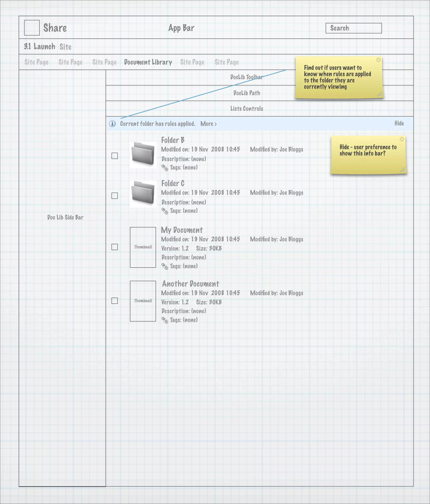
Task: Click the Share logo placeholder box
Action: click(32, 28)
